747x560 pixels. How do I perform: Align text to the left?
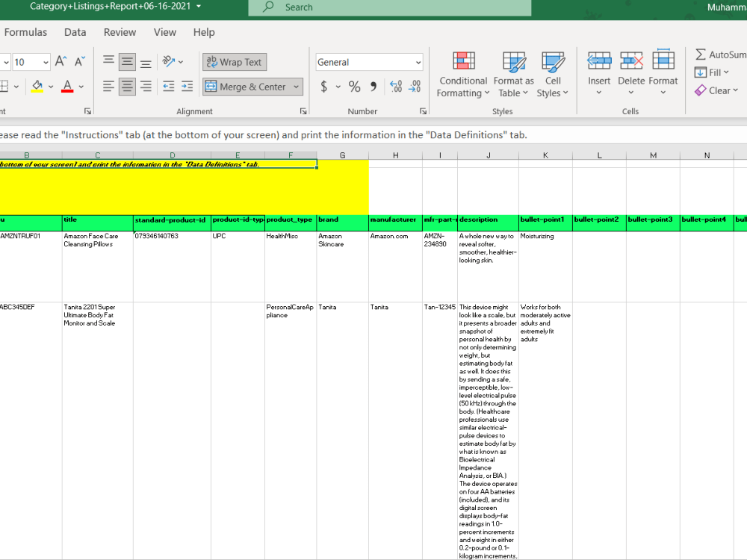[x=108, y=86]
